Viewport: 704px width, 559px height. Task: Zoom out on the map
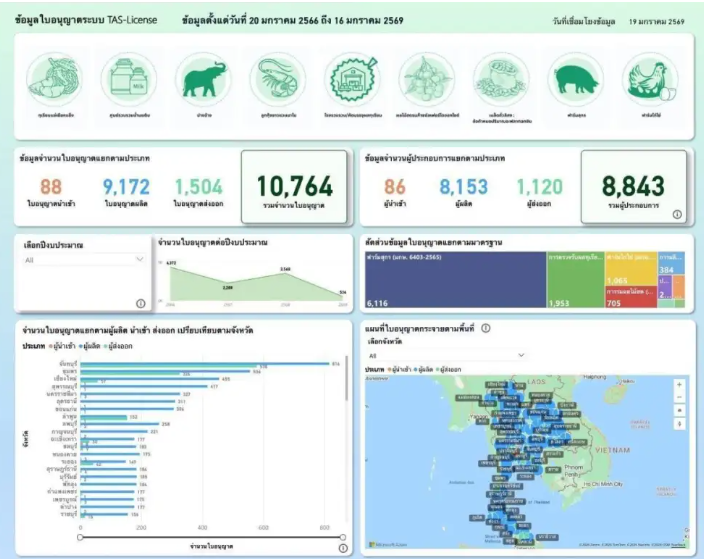[x=680, y=396]
